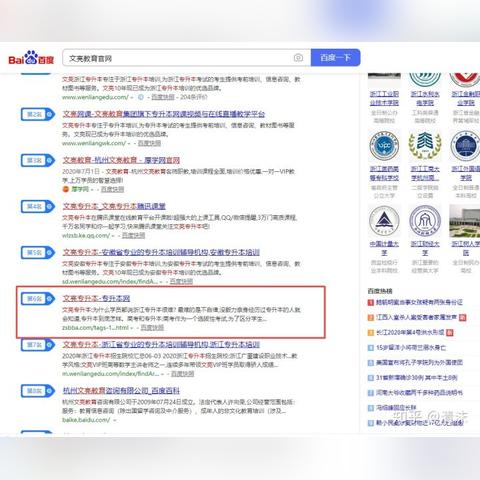Click rank number beside 15岁留洋小将 item
The width and height of the screenshot is (480, 480).
tap(371, 348)
